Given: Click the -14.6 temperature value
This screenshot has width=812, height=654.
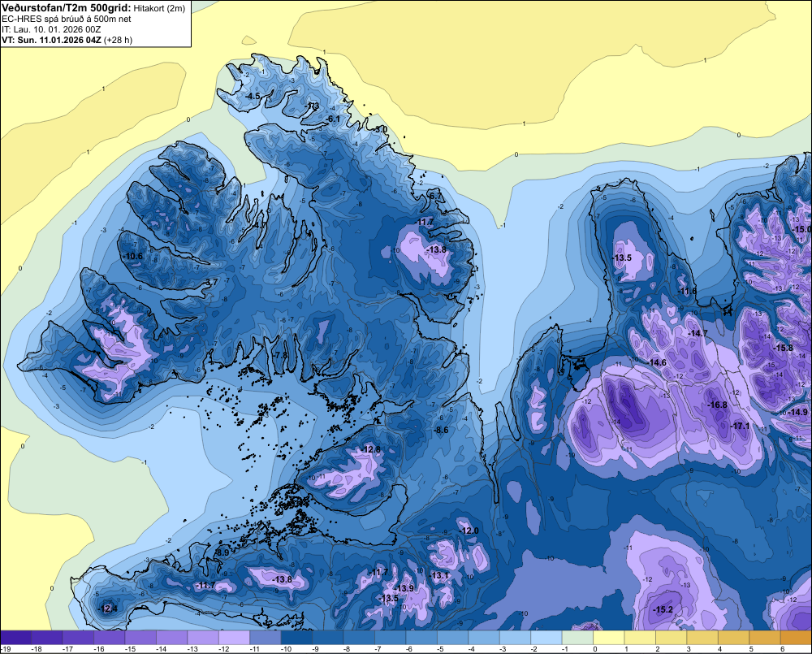Looking at the screenshot, I should [x=656, y=363].
